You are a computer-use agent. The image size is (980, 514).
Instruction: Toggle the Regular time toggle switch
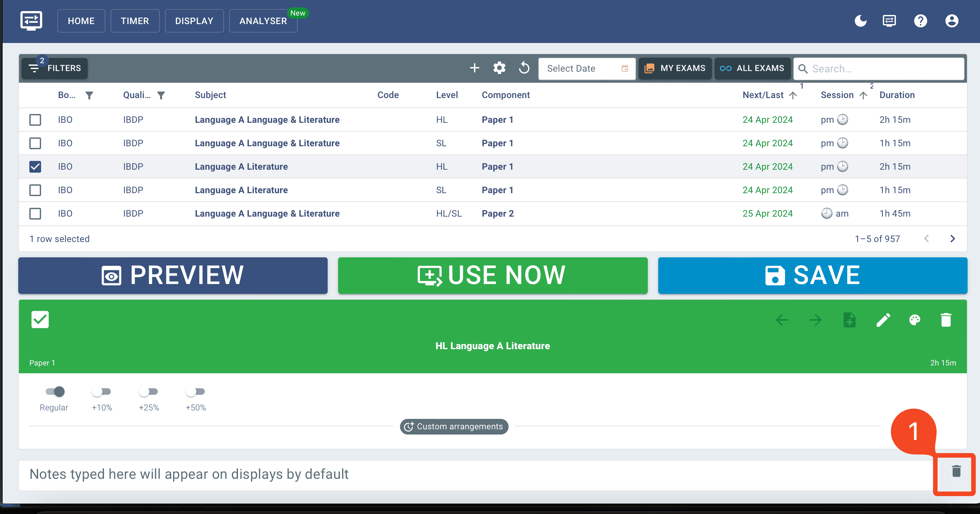click(x=54, y=392)
